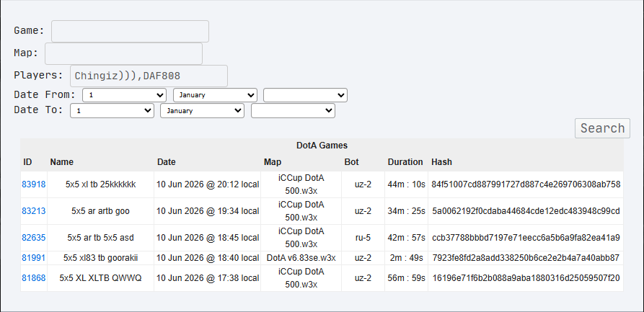The width and height of the screenshot is (644, 312).
Task: Select game name '5x5 ar tb 5x5 asd'
Action: 101,238
